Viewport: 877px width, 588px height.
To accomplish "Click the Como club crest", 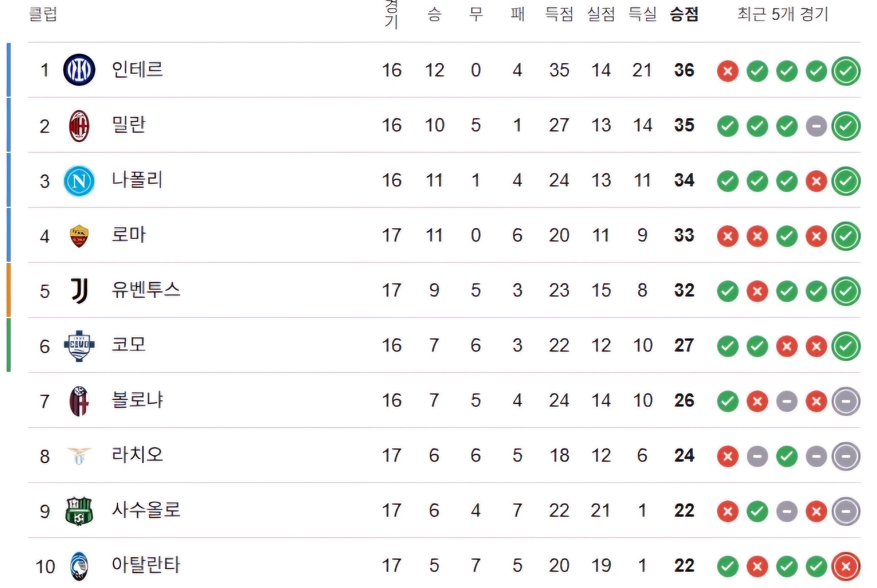I will point(79,346).
